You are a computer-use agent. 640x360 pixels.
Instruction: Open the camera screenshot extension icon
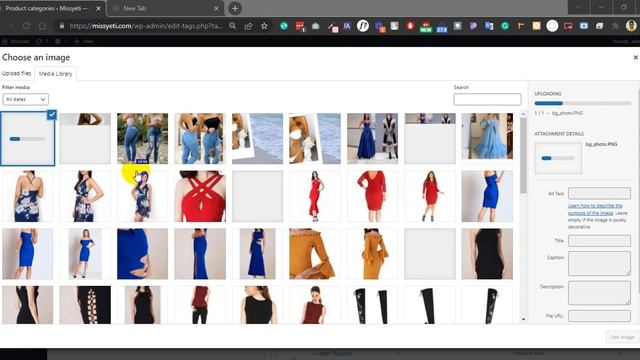316,26
